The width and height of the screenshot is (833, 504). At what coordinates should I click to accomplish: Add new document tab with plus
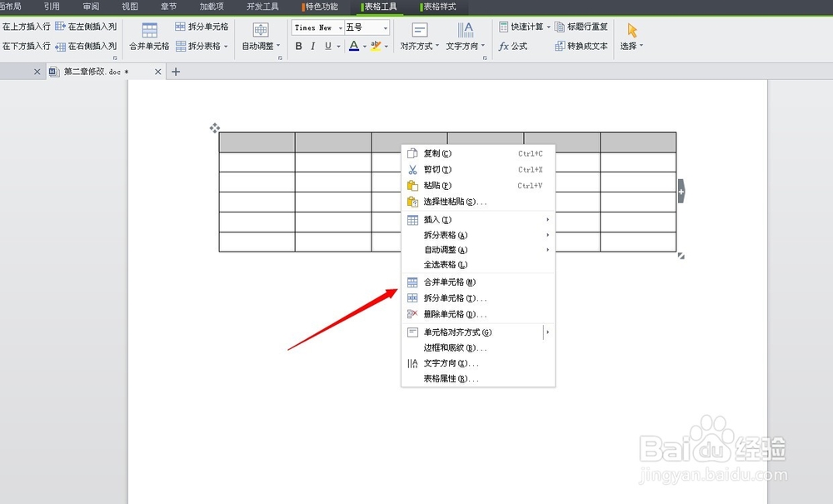point(176,72)
